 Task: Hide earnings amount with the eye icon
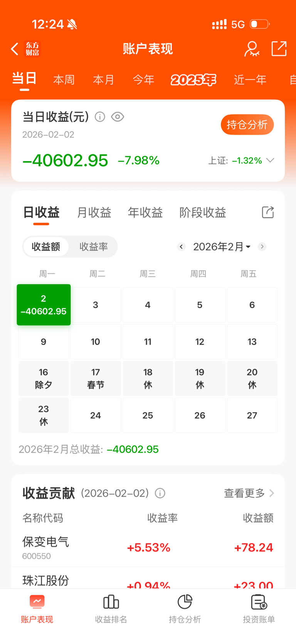click(x=118, y=117)
